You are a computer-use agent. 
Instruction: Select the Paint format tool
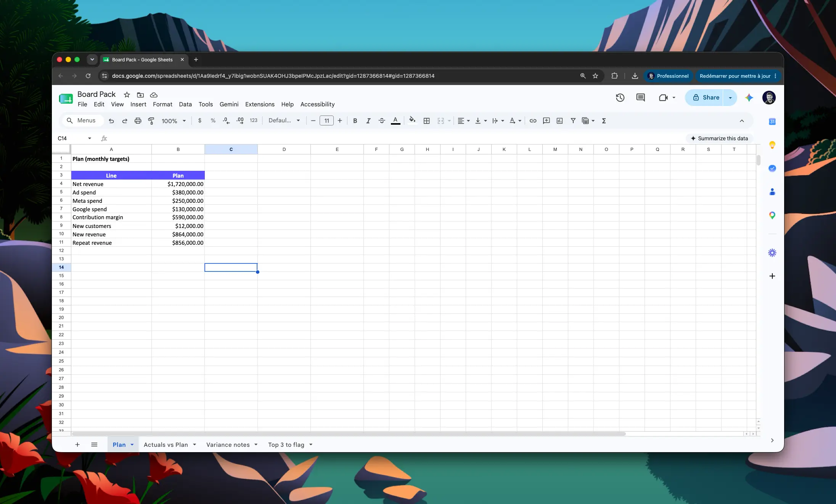pyautogui.click(x=151, y=121)
